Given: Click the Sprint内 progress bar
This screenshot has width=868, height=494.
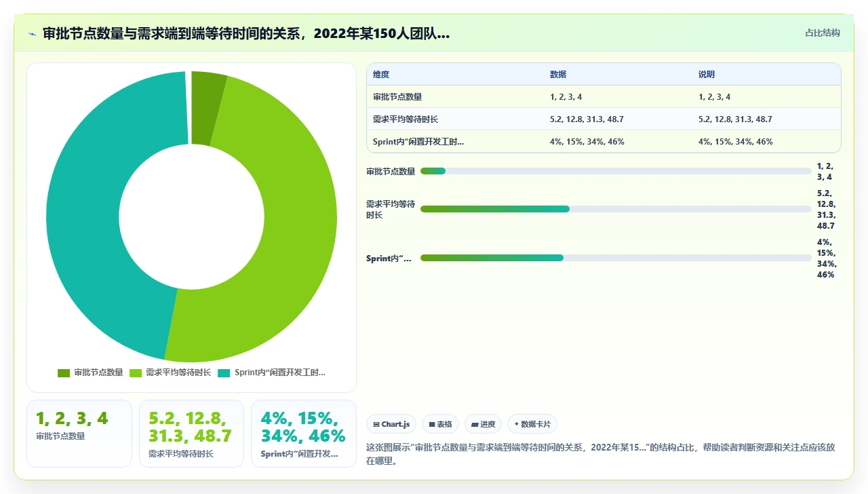Looking at the screenshot, I should (616, 258).
